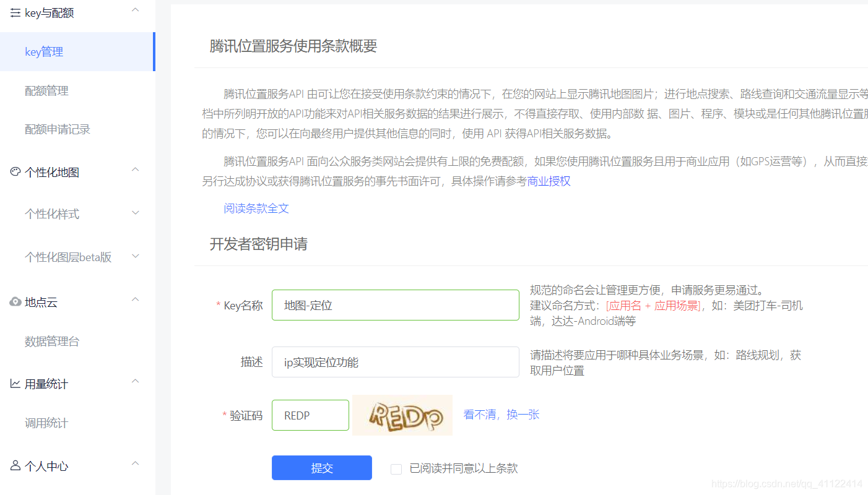This screenshot has width=868, height=495.
Task: Click the 提交 submit button
Action: tap(322, 468)
